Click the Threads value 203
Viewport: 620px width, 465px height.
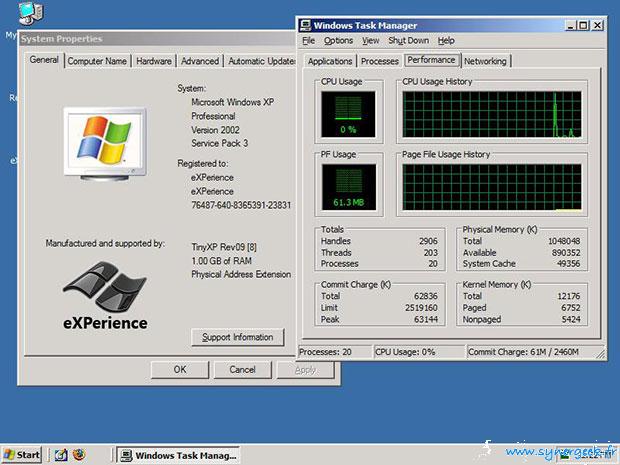point(431,253)
